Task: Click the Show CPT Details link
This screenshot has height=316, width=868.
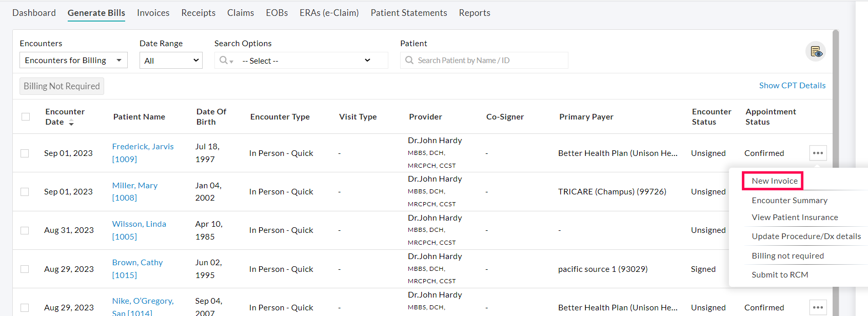Action: (792, 86)
